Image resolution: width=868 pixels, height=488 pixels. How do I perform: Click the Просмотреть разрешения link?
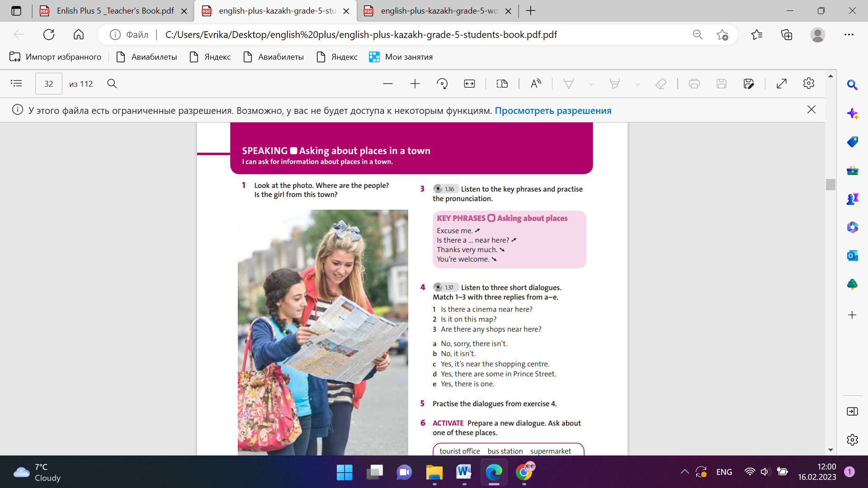point(553,111)
